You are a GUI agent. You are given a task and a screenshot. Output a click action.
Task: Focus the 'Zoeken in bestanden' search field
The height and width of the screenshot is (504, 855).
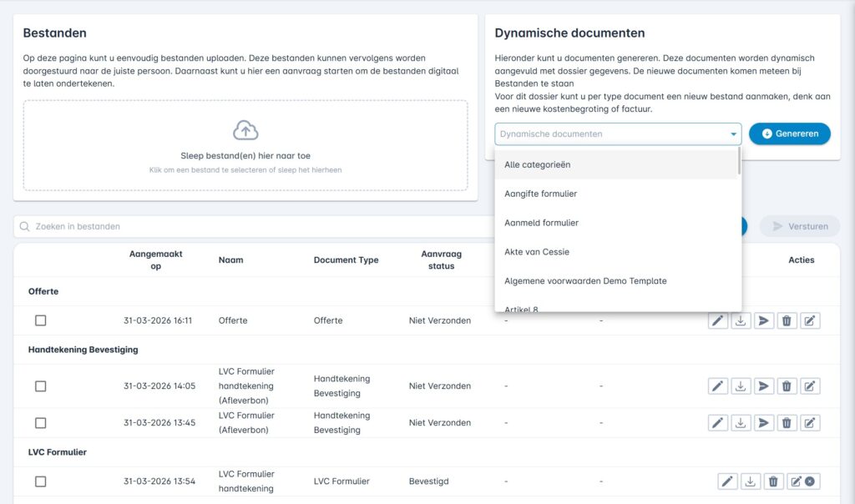pos(250,226)
